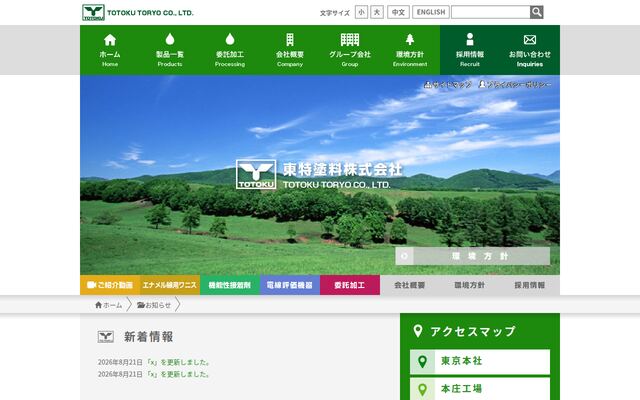Open 本庄工場 access map button

pyautogui.click(x=480, y=389)
